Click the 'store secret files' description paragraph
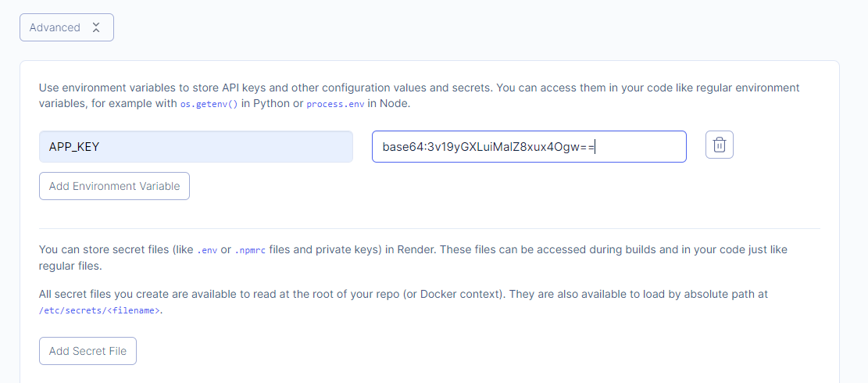This screenshot has height=383, width=868. coord(413,257)
